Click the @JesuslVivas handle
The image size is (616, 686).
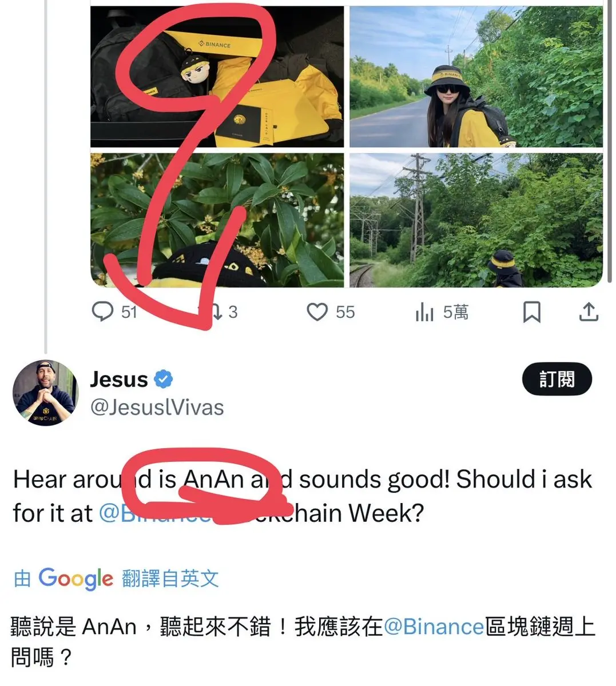tap(157, 408)
